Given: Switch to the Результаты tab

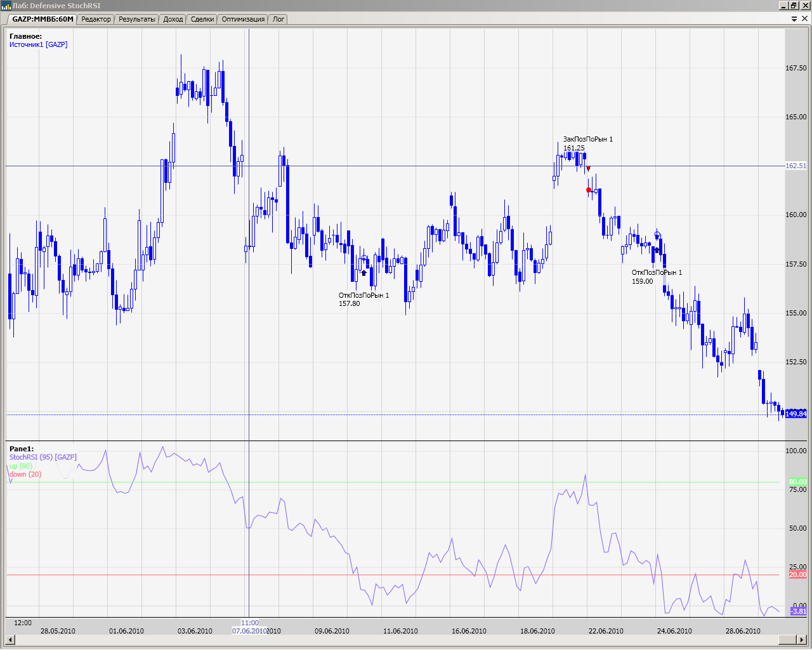Looking at the screenshot, I should pos(136,19).
